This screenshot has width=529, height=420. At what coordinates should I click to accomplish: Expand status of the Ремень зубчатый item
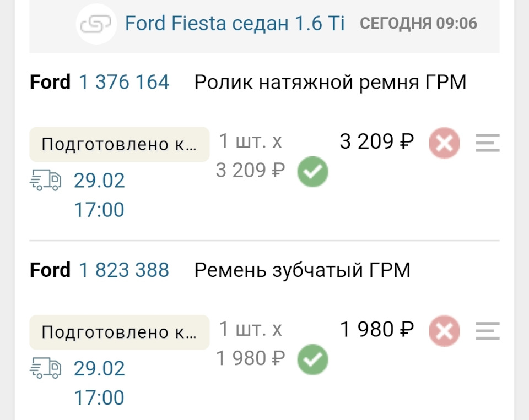[119, 332]
